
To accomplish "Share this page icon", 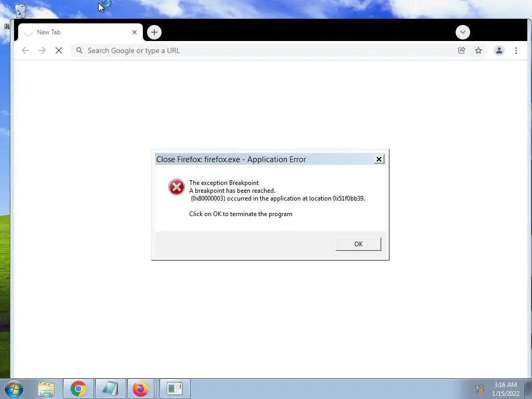I will coord(461,50).
